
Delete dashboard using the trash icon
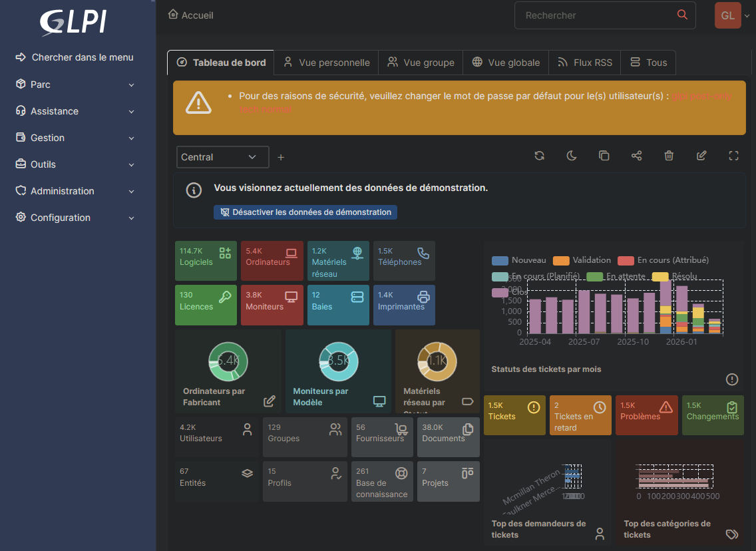point(669,156)
